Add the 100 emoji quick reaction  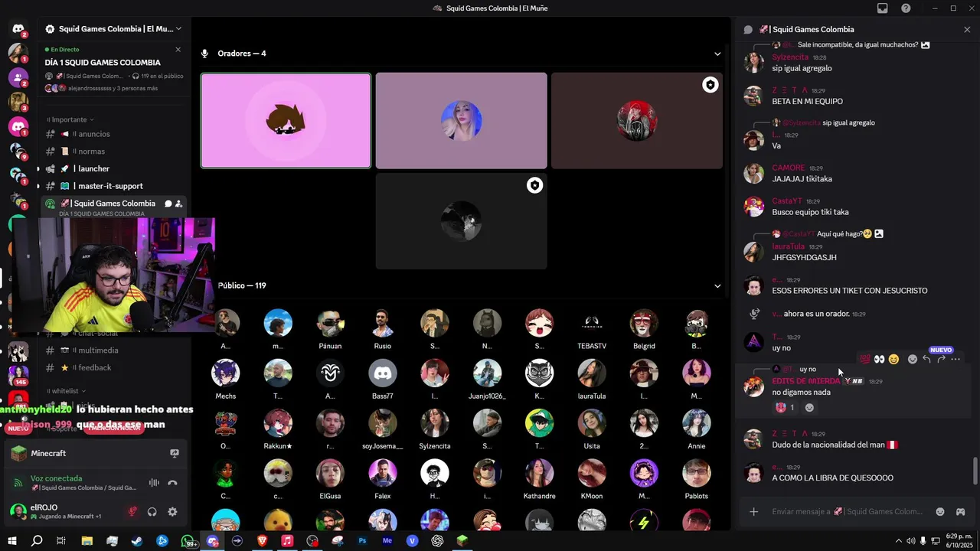tap(865, 359)
